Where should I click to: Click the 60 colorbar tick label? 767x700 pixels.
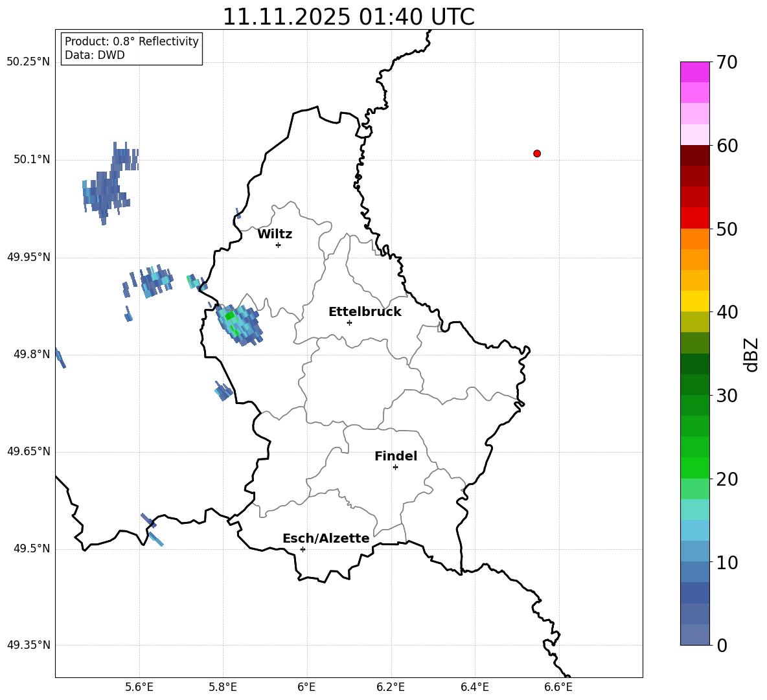click(727, 146)
